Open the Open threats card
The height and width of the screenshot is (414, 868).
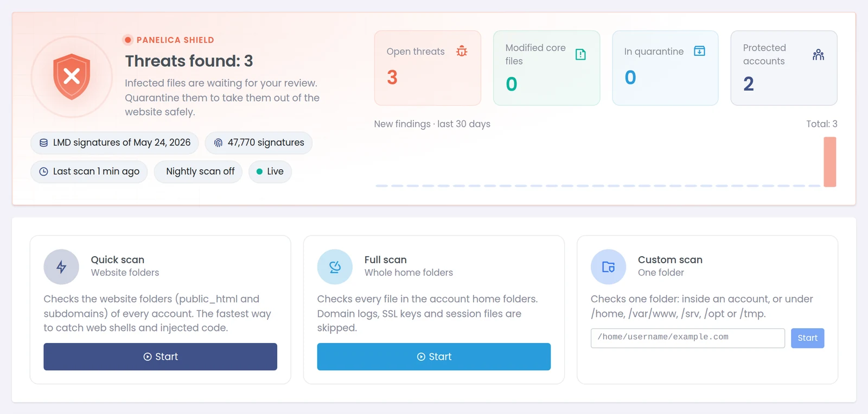click(x=427, y=68)
